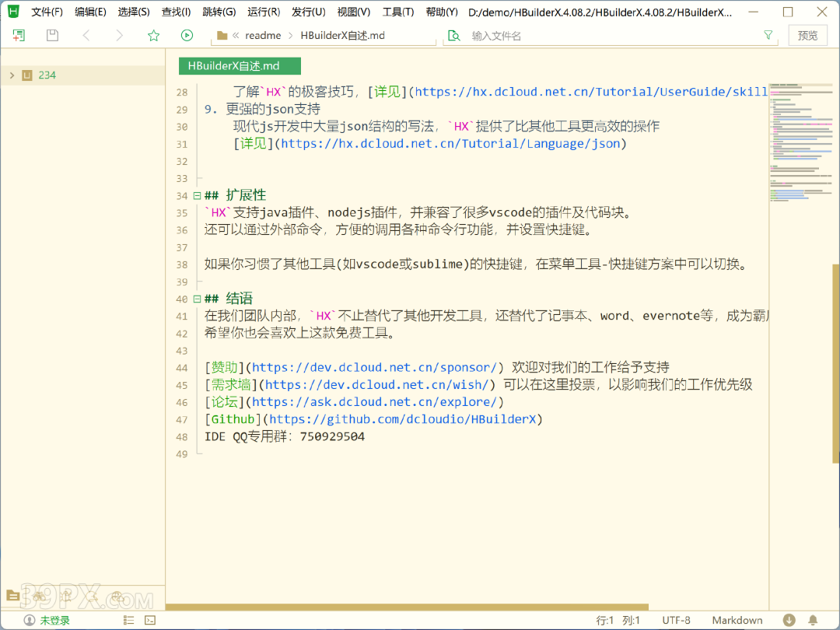
Task: Change the UTF-8 encoding selector
Action: (x=676, y=621)
